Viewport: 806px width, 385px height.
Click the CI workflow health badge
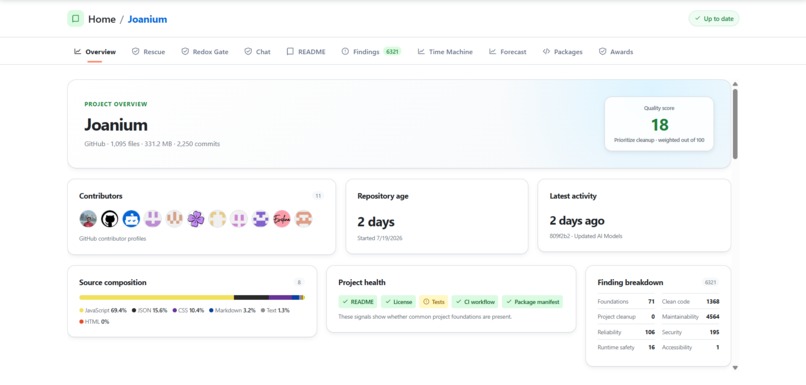475,302
